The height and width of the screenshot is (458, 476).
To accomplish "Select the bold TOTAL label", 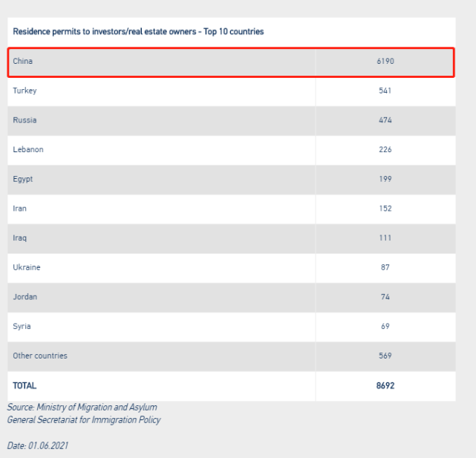I will point(25,385).
